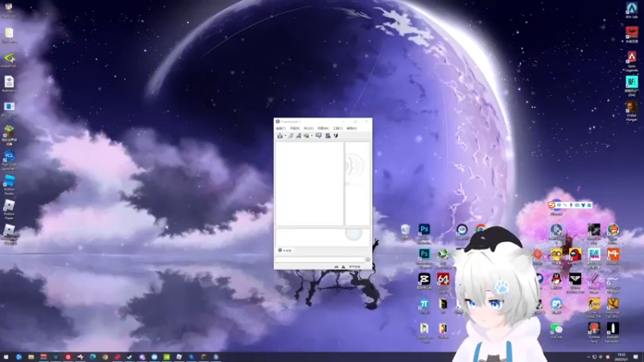The height and width of the screenshot is (362, 644).
Task: Open the 帮助(H) menu in TeamSpeak
Action: (x=352, y=129)
